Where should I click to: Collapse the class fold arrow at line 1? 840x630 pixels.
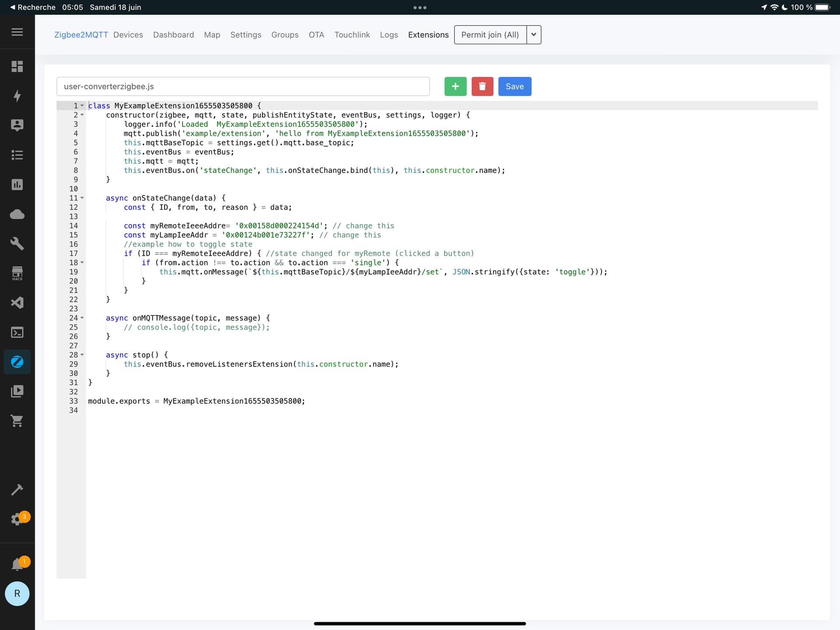pyautogui.click(x=82, y=106)
